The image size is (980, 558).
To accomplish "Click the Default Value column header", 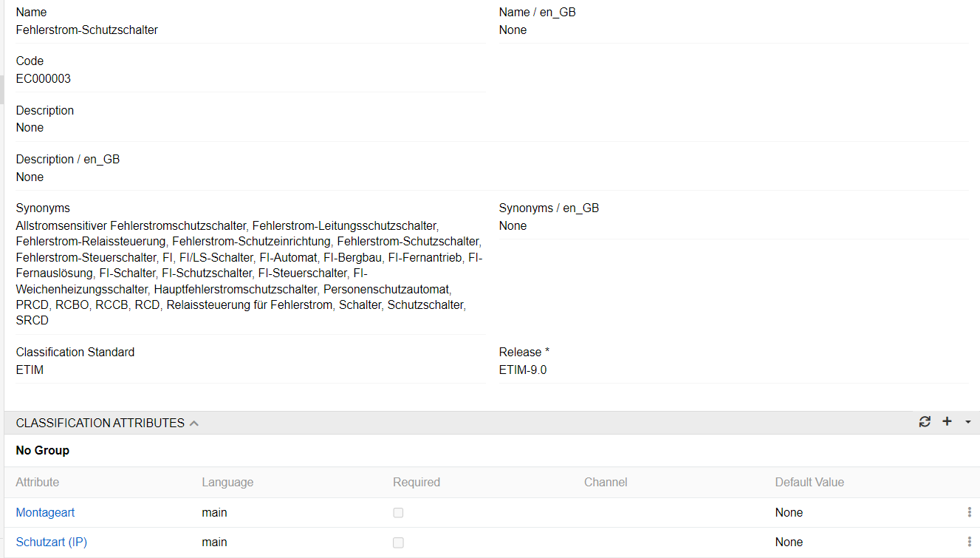I will pos(809,482).
